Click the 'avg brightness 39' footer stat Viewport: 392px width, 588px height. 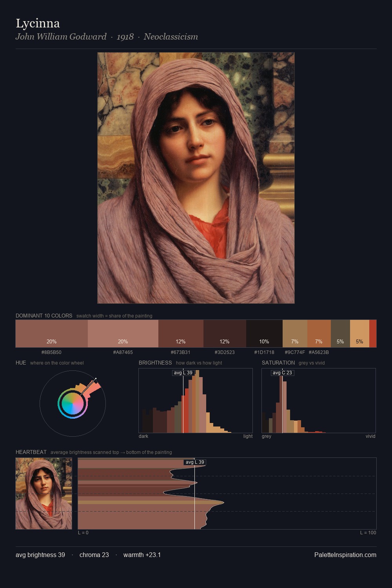point(40,555)
